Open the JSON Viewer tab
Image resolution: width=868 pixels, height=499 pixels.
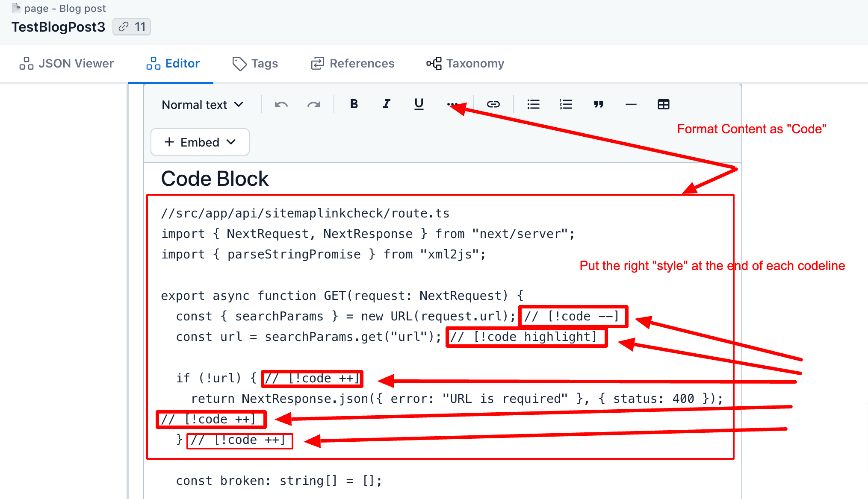(x=66, y=63)
